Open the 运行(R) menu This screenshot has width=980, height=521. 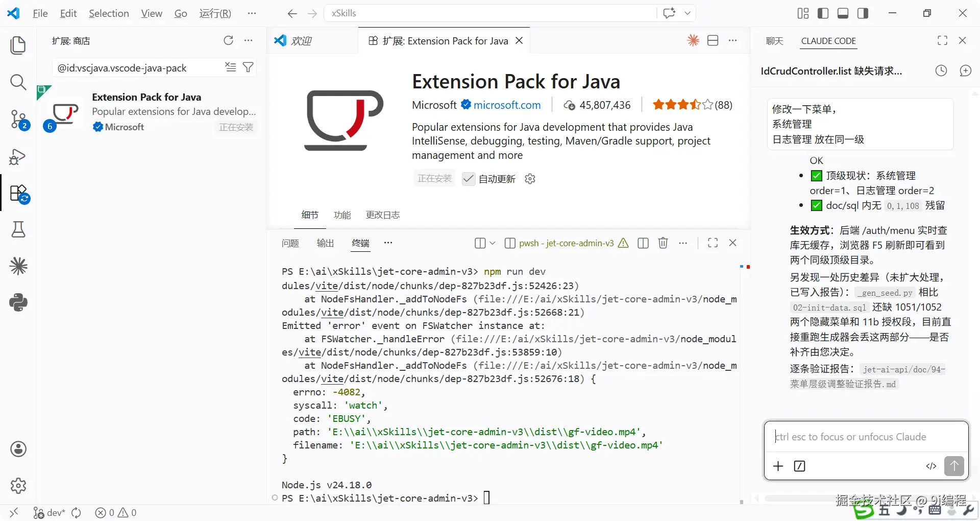215,13
